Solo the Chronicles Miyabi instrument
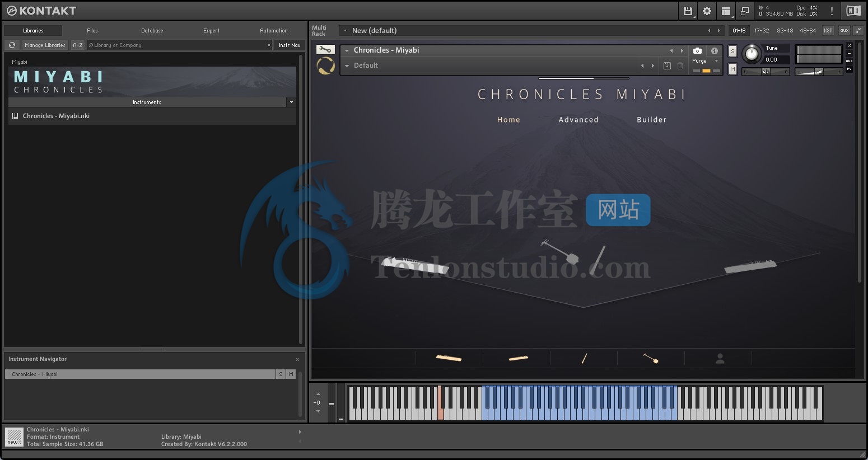The width and height of the screenshot is (868, 460). [732, 51]
